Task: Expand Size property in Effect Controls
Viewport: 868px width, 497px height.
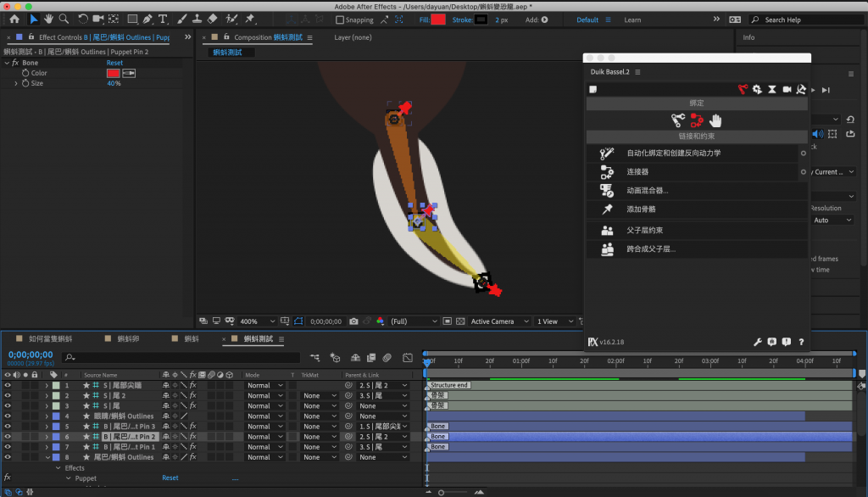Action: tap(15, 83)
